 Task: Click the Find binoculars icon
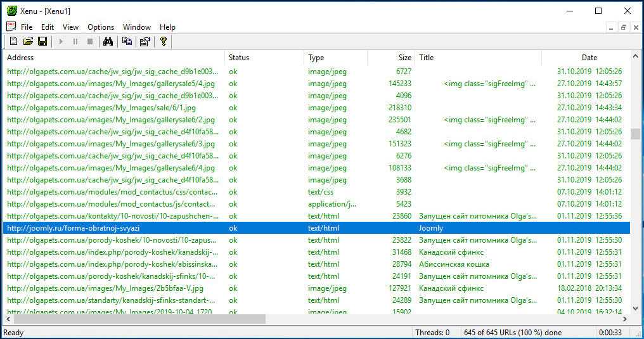click(x=108, y=41)
